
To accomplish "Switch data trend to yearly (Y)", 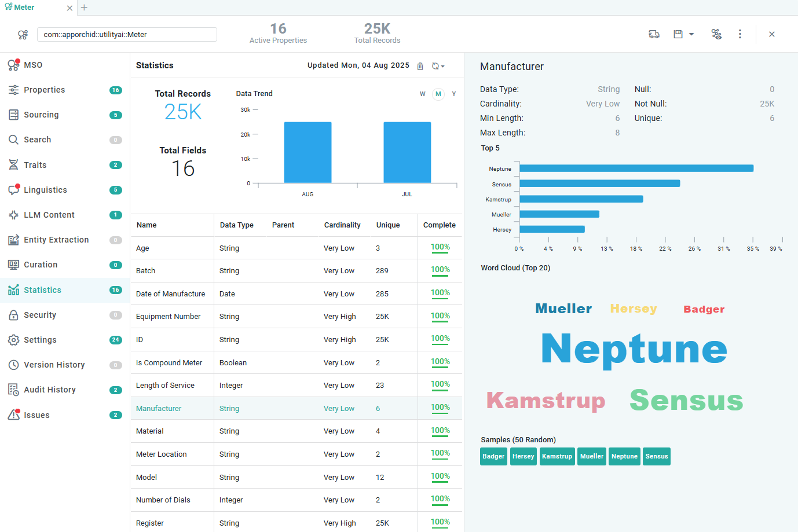I will point(454,94).
